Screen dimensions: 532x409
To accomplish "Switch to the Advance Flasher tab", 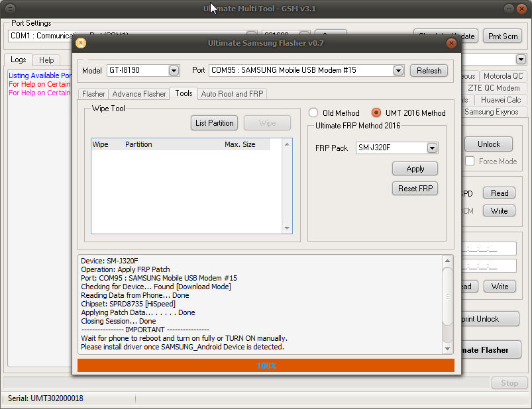I will (x=139, y=94).
